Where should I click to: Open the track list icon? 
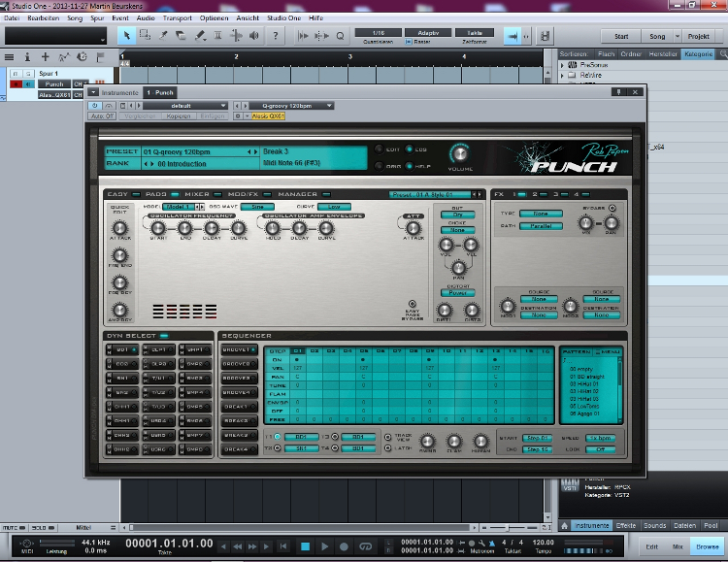(x=9, y=57)
